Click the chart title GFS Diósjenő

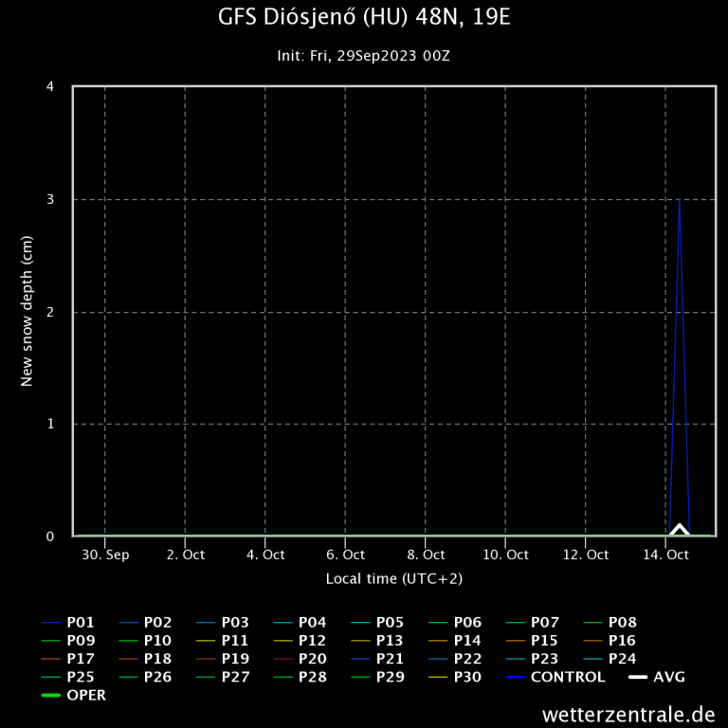pyautogui.click(x=364, y=18)
